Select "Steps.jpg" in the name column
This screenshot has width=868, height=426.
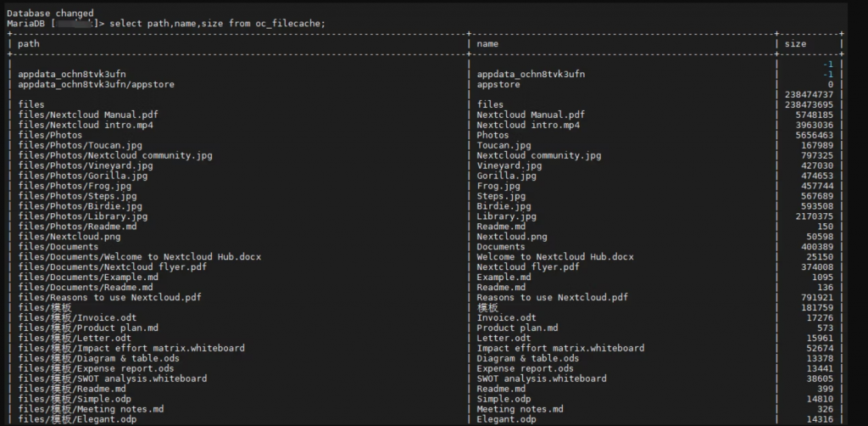[x=501, y=196]
